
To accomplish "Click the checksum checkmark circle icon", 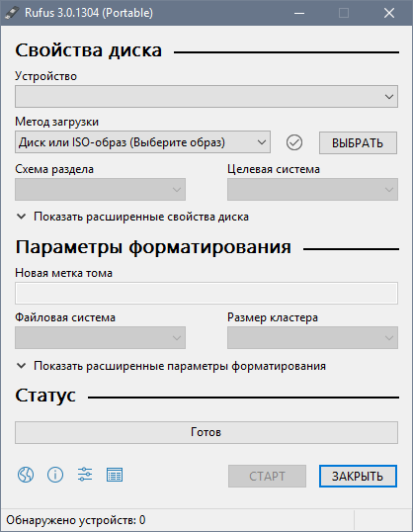I will (294, 142).
